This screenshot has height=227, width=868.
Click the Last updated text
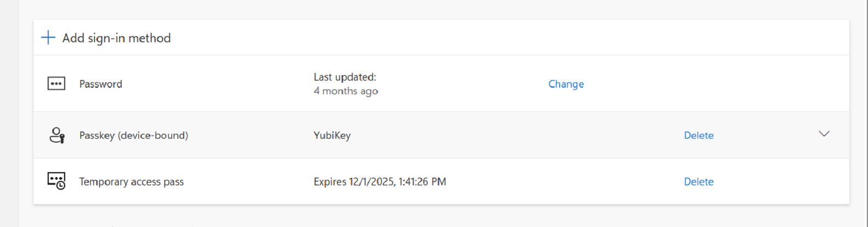pos(344,77)
